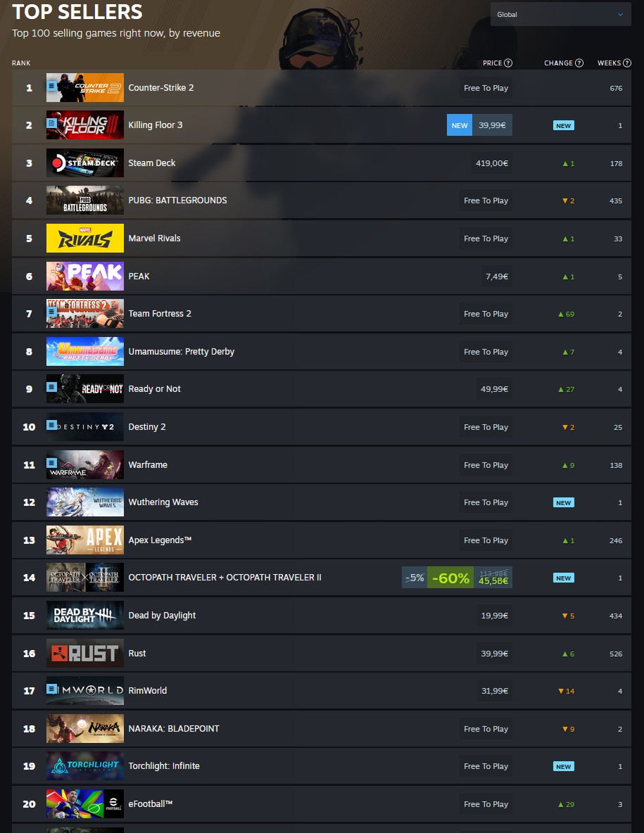Click the blue list icon on Ready or Not

click(x=51, y=387)
